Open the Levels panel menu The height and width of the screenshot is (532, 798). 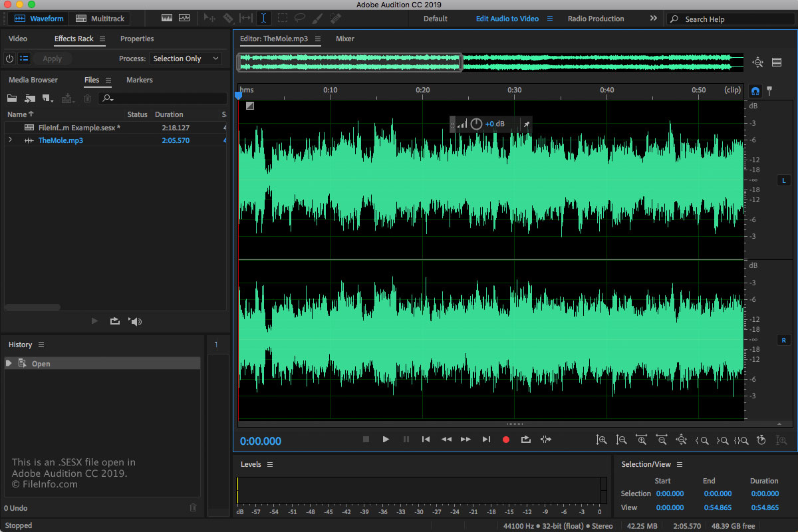click(x=270, y=465)
